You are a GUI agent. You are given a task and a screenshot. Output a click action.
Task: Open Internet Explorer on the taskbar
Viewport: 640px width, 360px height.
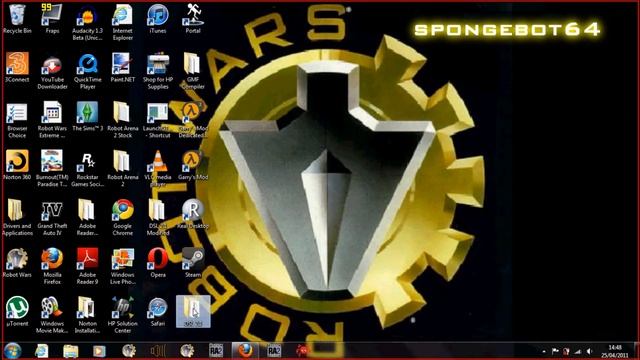[41, 351]
